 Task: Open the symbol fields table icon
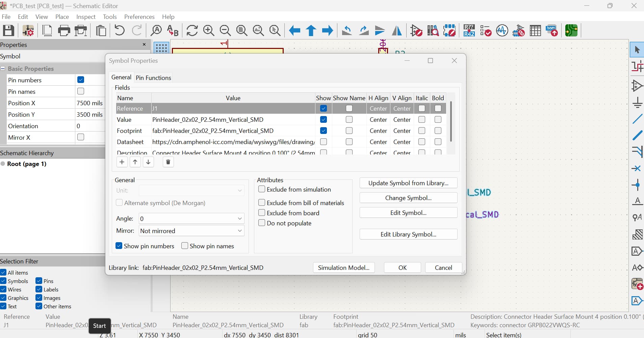(x=535, y=31)
